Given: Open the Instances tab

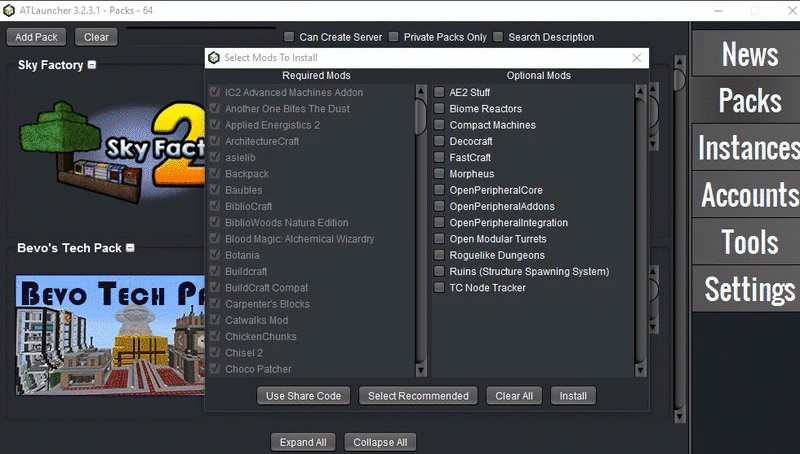Looking at the screenshot, I should coord(746,147).
